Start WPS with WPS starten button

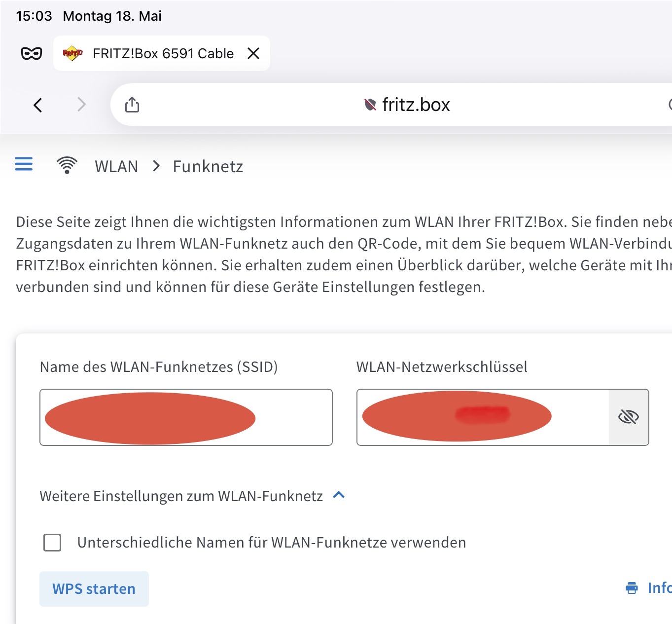coord(94,589)
